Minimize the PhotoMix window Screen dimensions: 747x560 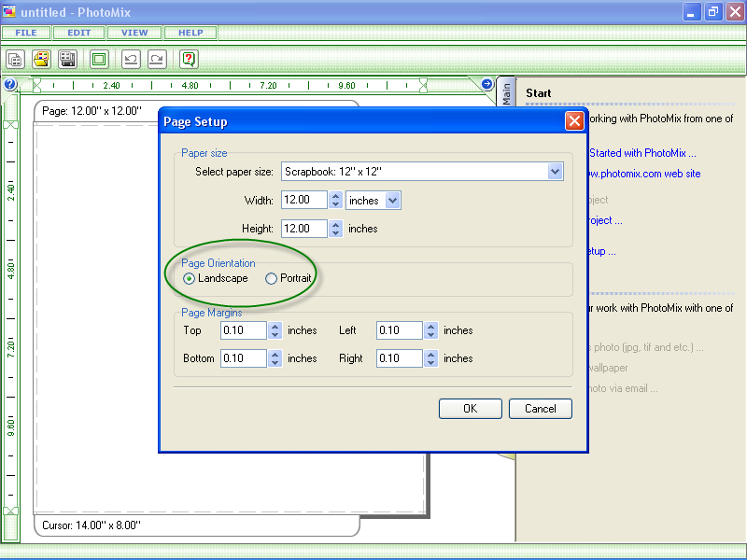pyautogui.click(x=692, y=12)
